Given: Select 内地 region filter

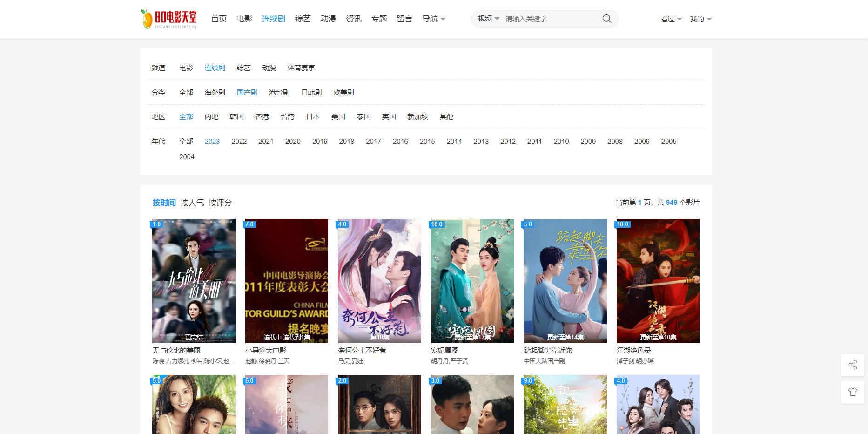Looking at the screenshot, I should [x=212, y=117].
